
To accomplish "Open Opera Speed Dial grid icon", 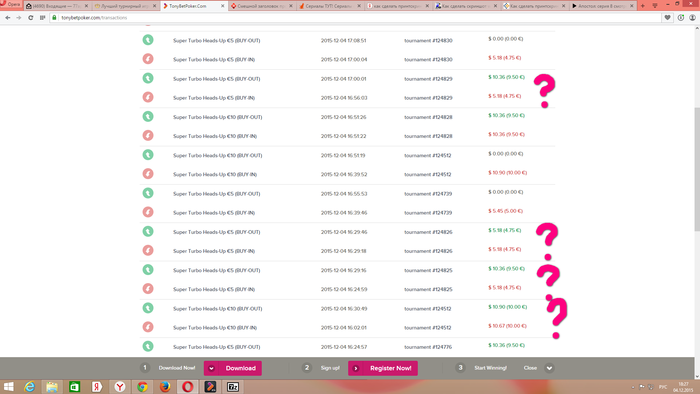I will click(x=42, y=17).
